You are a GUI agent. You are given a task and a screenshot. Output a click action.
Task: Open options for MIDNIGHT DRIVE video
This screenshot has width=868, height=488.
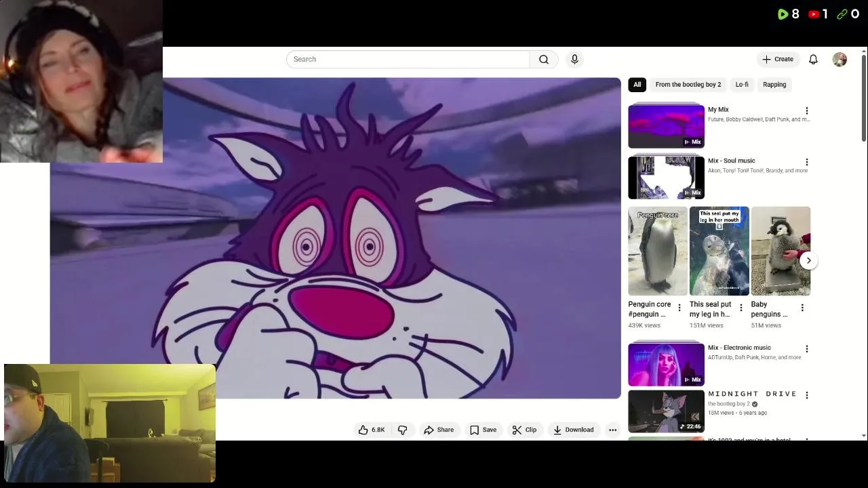click(806, 395)
